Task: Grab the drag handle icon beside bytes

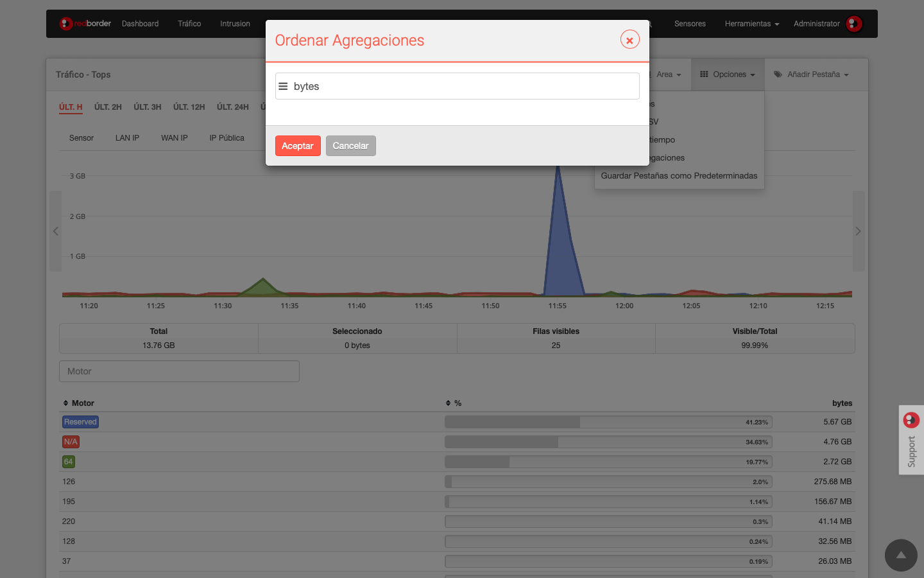Action: coord(283,86)
